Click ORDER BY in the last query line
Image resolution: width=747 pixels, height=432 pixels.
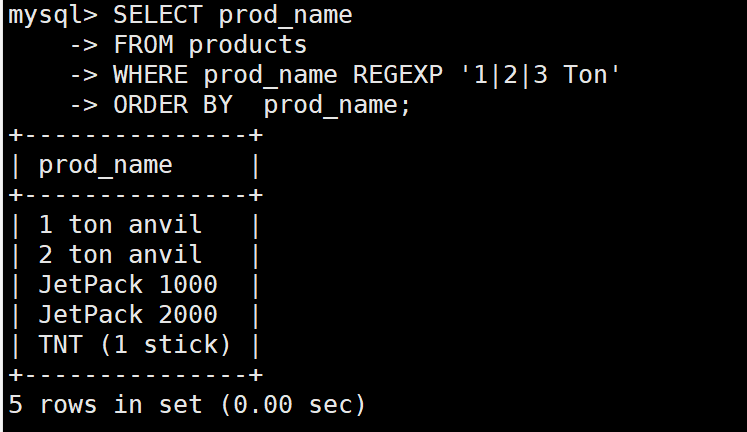(x=171, y=105)
